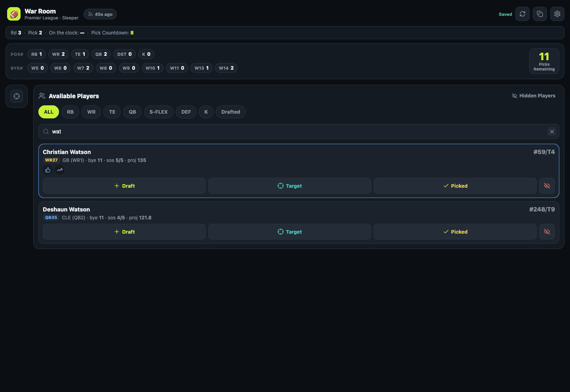Click the Deshaun Watson player name

[66, 209]
